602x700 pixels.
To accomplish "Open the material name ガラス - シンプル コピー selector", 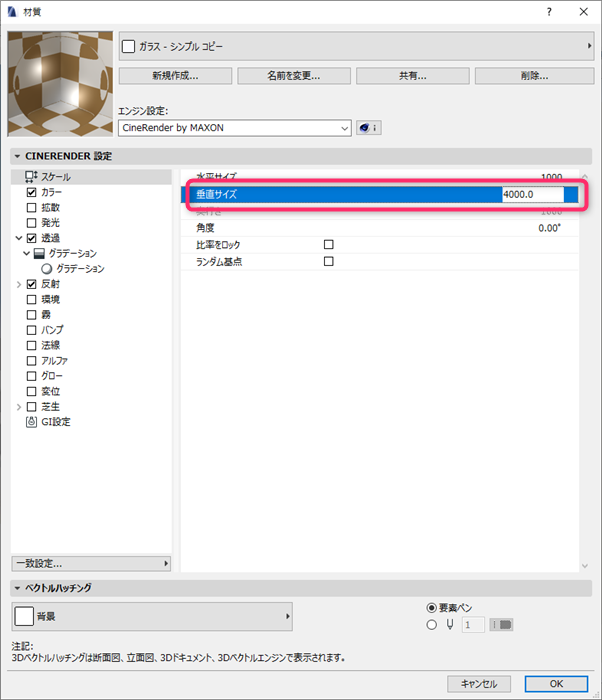I will click(x=356, y=46).
